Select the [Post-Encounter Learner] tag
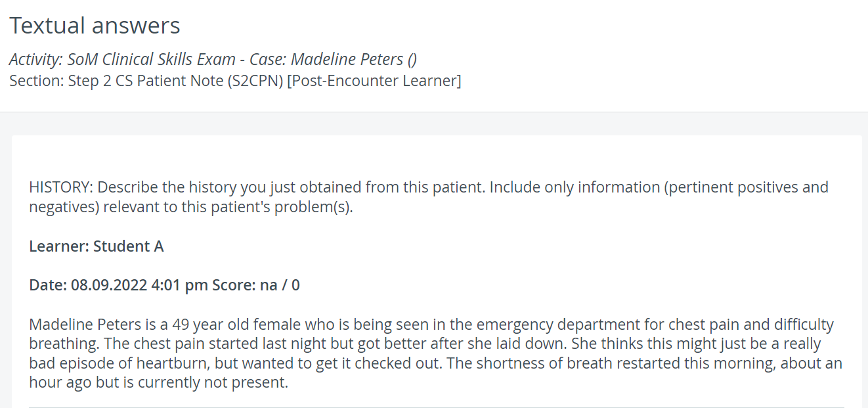Image resolution: width=868 pixels, height=408 pixels. 374,81
